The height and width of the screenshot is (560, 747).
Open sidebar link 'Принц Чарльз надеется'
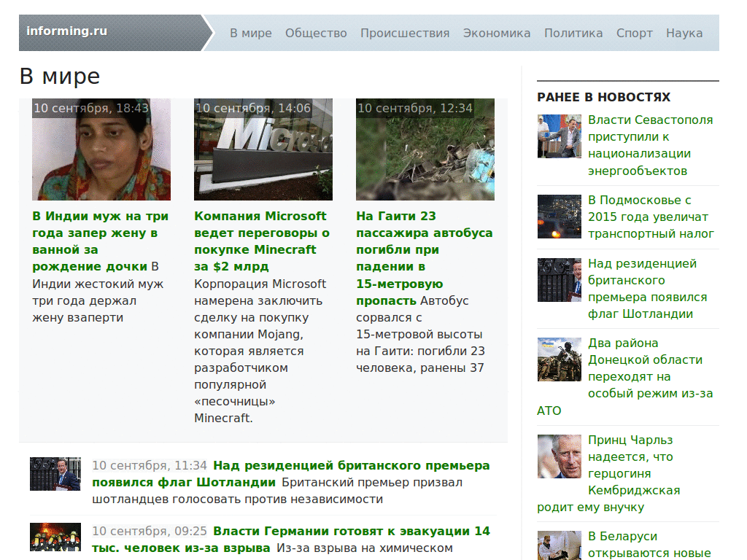tap(609, 473)
